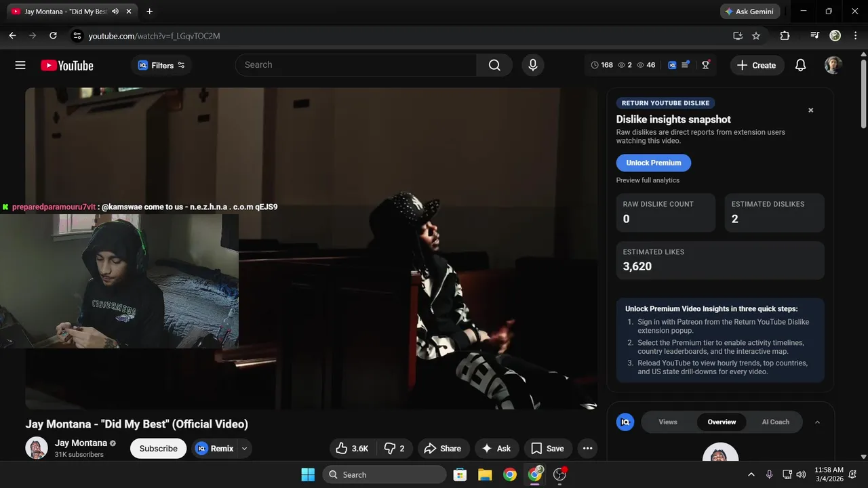Screen dimensions: 868x488
Task: Open the taskbar volume speaker icon
Action: click(x=801, y=474)
